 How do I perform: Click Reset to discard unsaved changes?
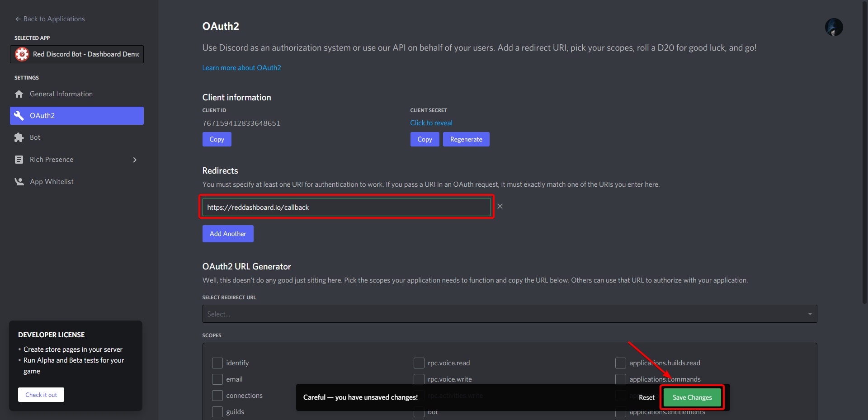(x=646, y=397)
